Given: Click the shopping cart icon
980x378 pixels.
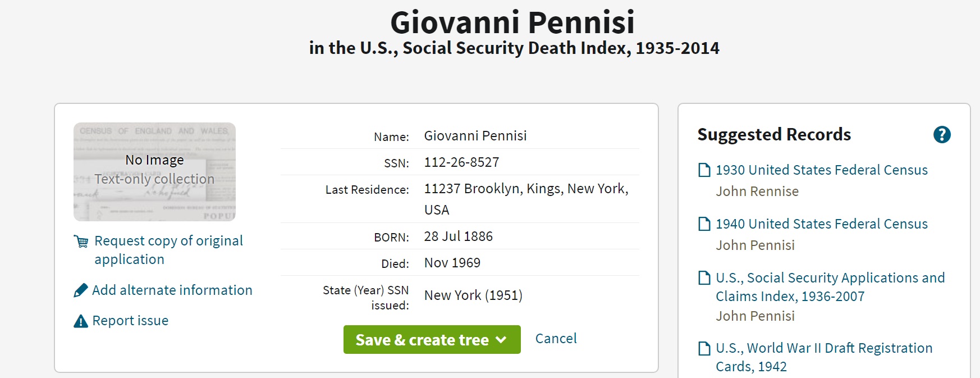Looking at the screenshot, I should tap(81, 242).
